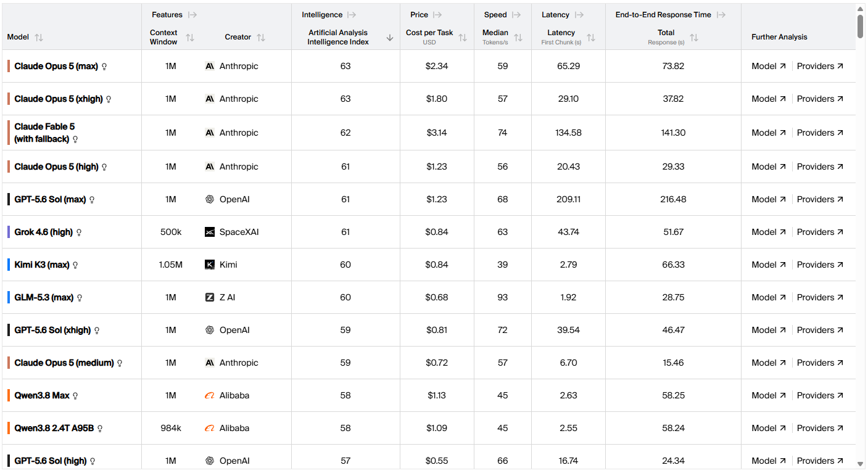Open Model link for Claude Opus 5 (max)
This screenshot has height=473, width=868.
[x=769, y=66]
